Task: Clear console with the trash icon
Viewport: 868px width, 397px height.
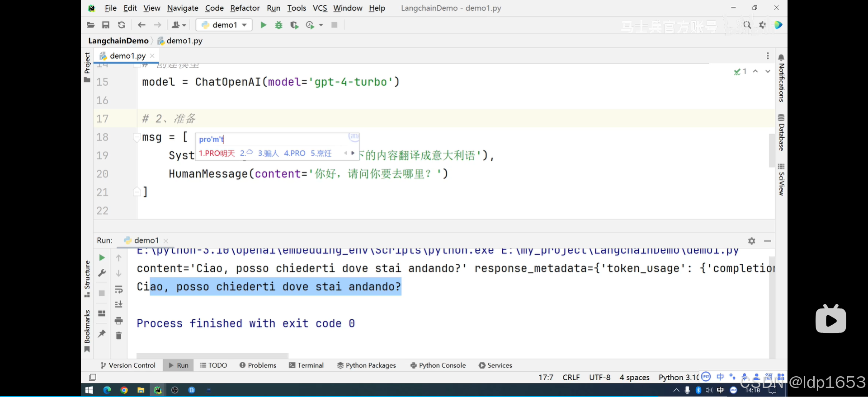Action: [x=118, y=336]
